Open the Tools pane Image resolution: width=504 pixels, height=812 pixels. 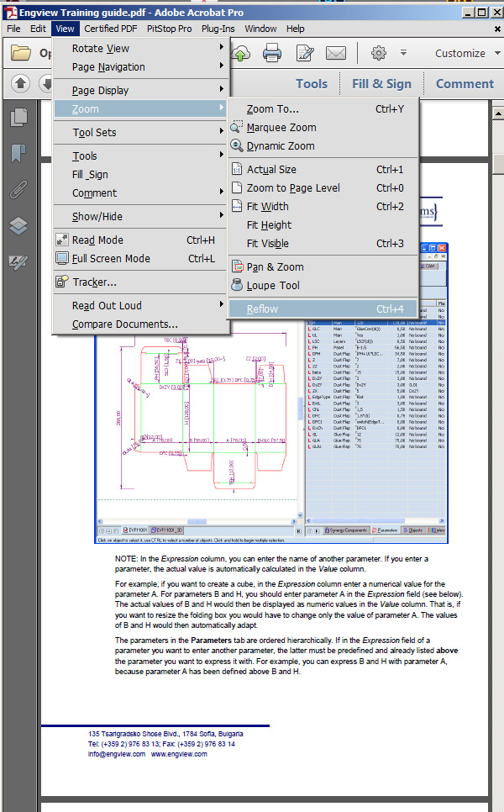point(312,84)
